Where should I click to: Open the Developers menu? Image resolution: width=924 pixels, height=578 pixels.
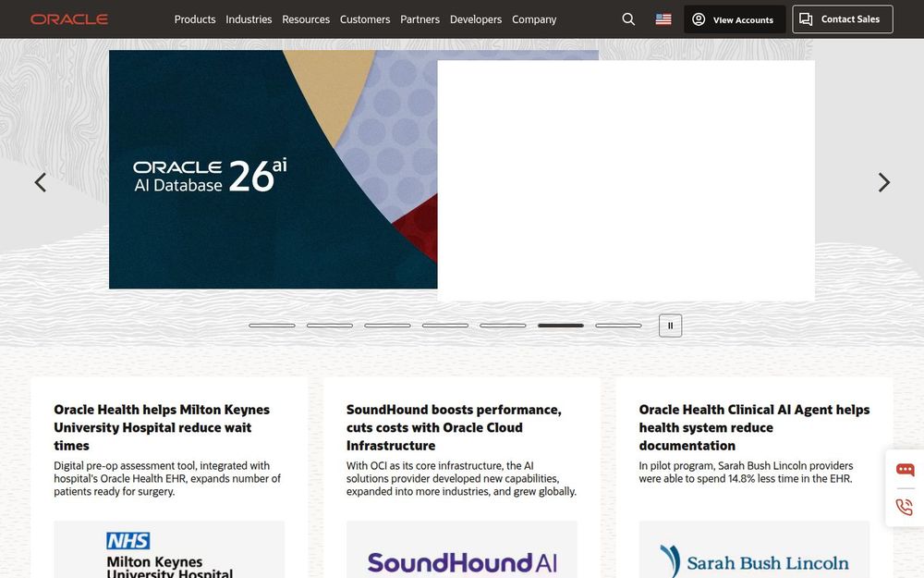476,19
